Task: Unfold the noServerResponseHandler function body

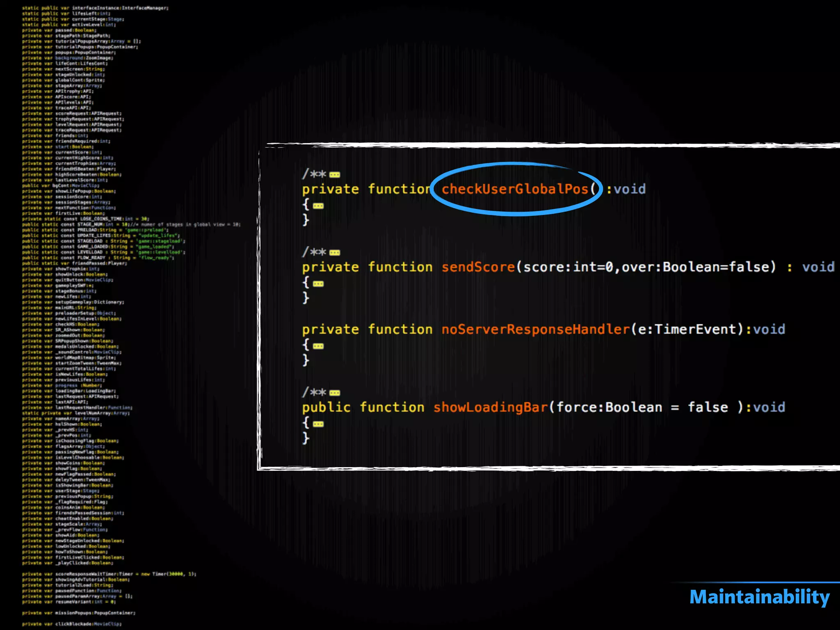Action: click(x=318, y=346)
